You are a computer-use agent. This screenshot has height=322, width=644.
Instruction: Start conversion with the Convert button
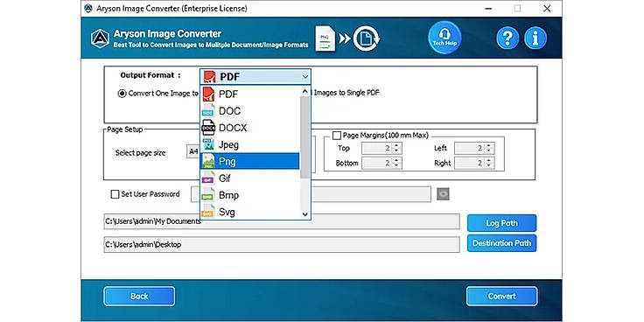[x=502, y=296]
